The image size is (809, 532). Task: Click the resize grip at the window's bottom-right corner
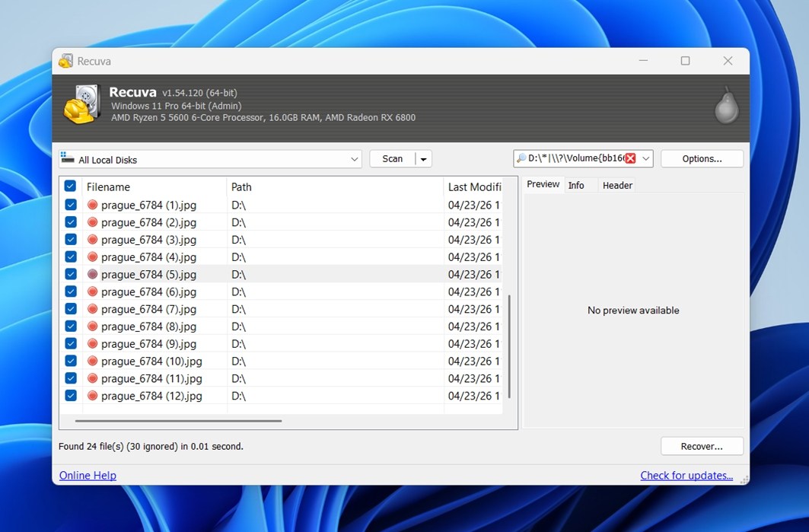[744, 479]
